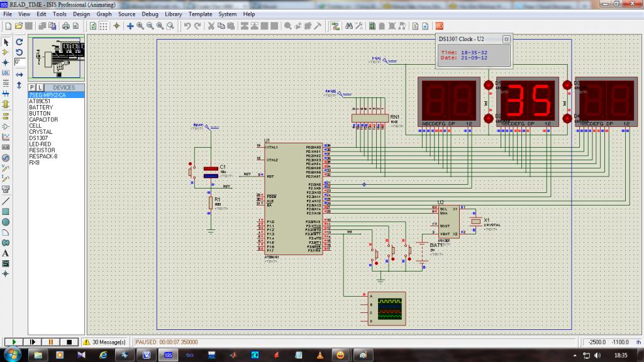Click the Undo toolbar icon
Screen dimensions: 644x362
click(187, 26)
